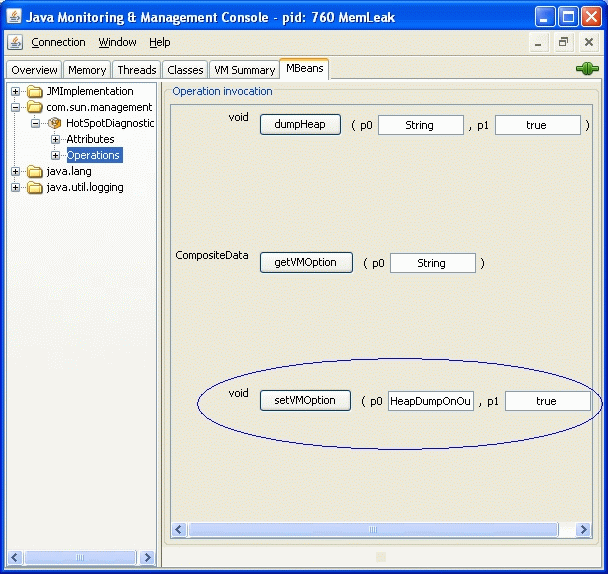608x574 pixels.
Task: Click getVMOption p0 String field
Action: (x=433, y=263)
